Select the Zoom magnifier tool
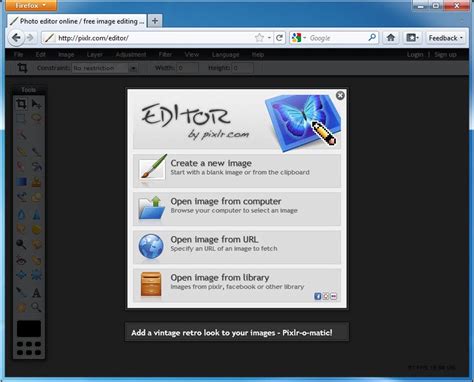The width and height of the screenshot is (474, 382). coord(36,307)
